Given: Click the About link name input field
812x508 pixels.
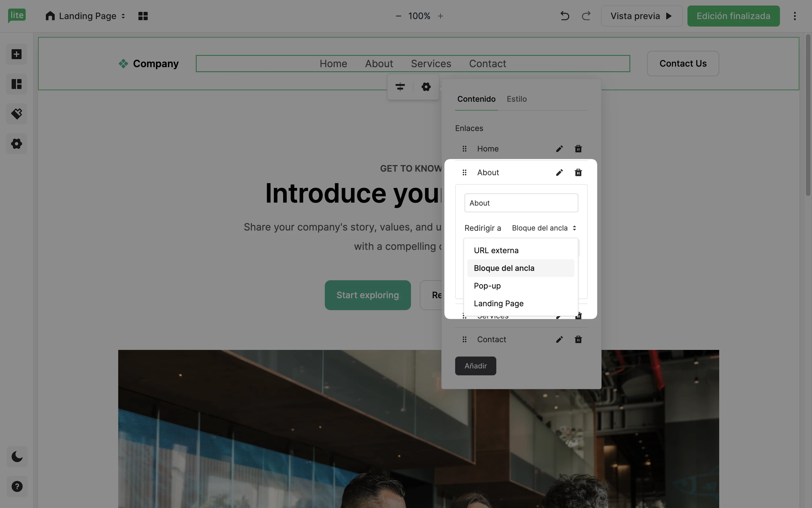Looking at the screenshot, I should click(521, 203).
